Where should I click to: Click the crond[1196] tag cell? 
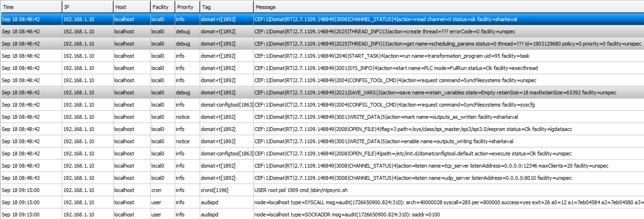coord(215,190)
